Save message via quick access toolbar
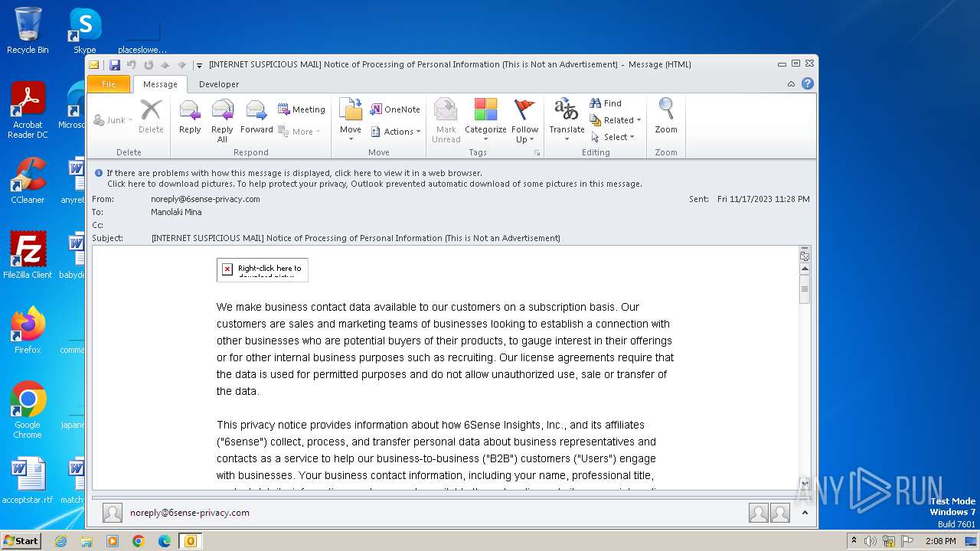This screenshot has width=980, height=551. (115, 65)
